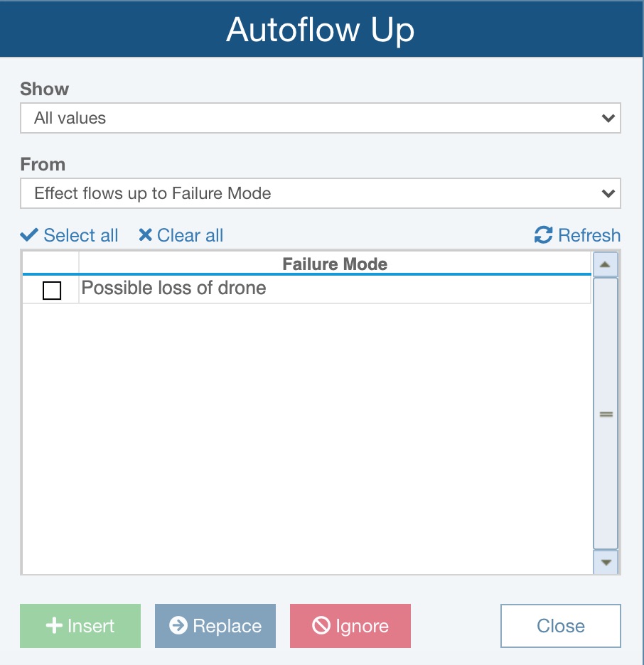Check the Possible loss of drone checkbox
644x665 pixels.
pos(52,291)
